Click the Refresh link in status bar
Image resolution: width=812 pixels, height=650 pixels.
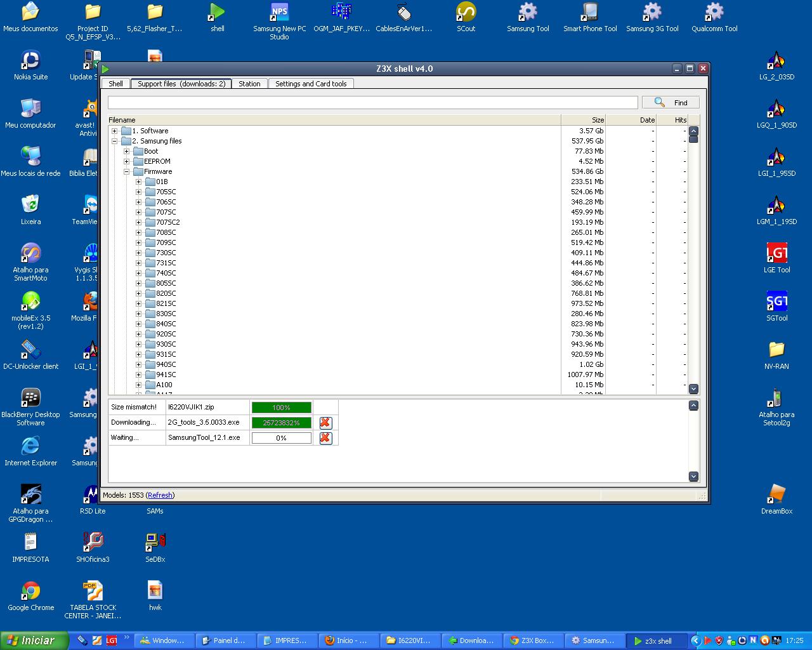[x=160, y=495]
